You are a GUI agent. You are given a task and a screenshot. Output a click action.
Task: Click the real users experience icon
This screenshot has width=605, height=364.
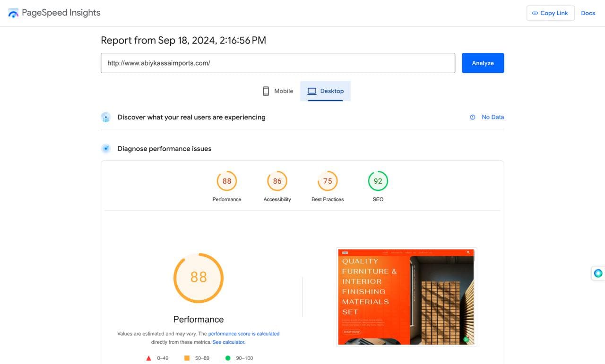point(106,118)
